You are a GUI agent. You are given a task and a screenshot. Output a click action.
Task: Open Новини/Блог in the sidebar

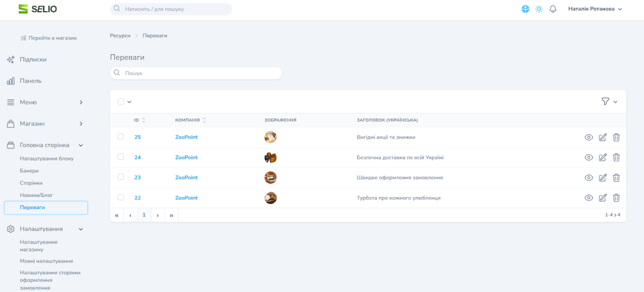pos(36,195)
